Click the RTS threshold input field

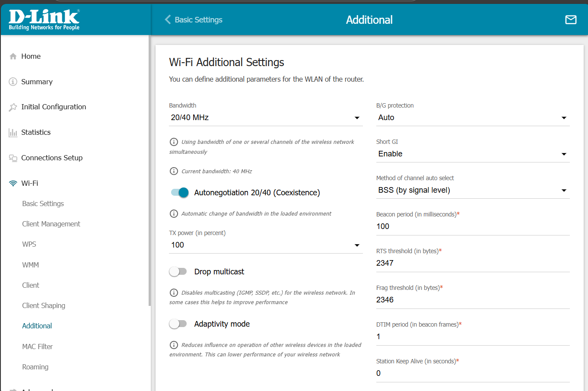tap(473, 263)
